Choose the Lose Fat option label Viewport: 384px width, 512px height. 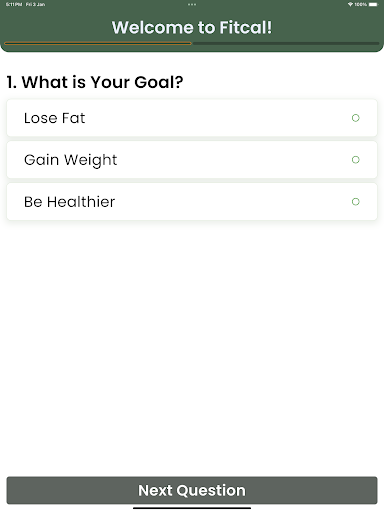click(x=54, y=118)
